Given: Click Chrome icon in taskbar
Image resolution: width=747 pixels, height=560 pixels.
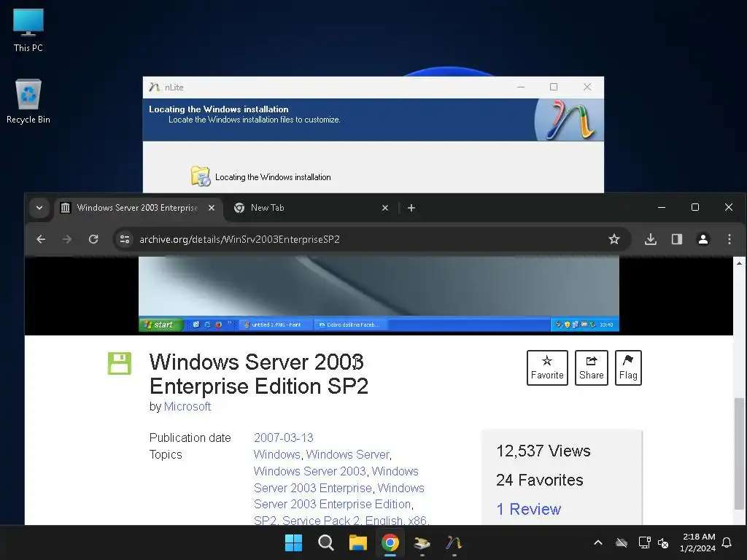Looking at the screenshot, I should point(390,542).
